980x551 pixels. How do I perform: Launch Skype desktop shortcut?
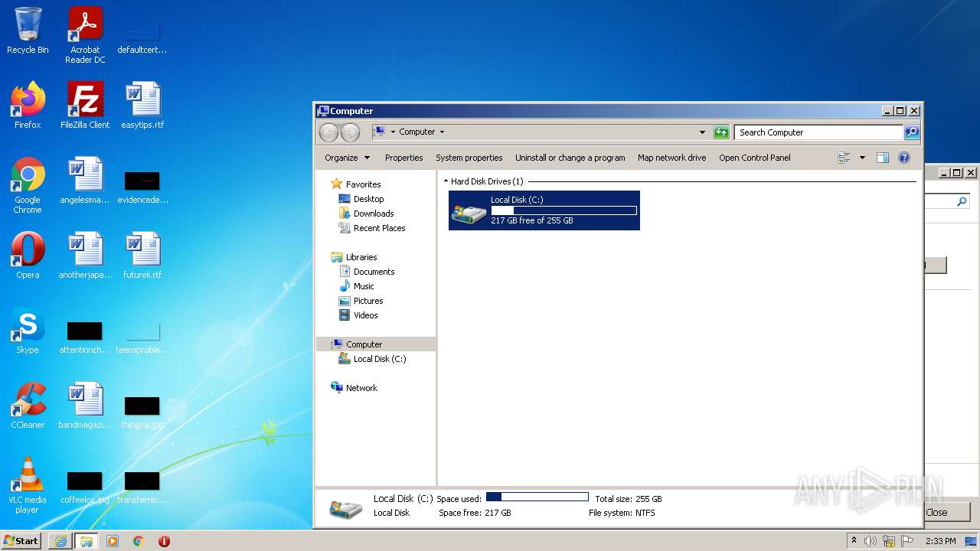pos(28,330)
